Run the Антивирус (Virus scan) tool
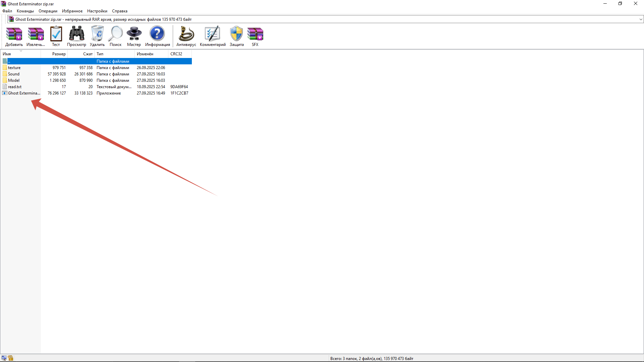Screen dimensions: 644x362 186,36
